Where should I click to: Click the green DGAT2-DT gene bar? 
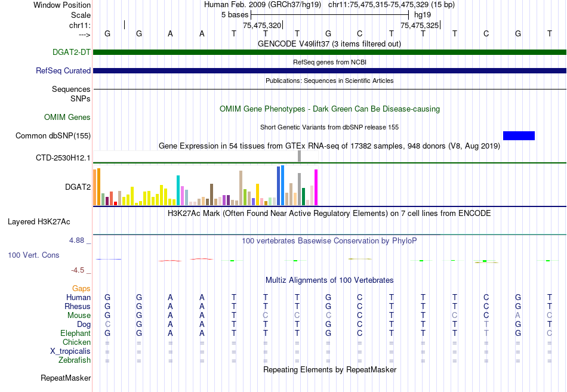click(x=329, y=52)
